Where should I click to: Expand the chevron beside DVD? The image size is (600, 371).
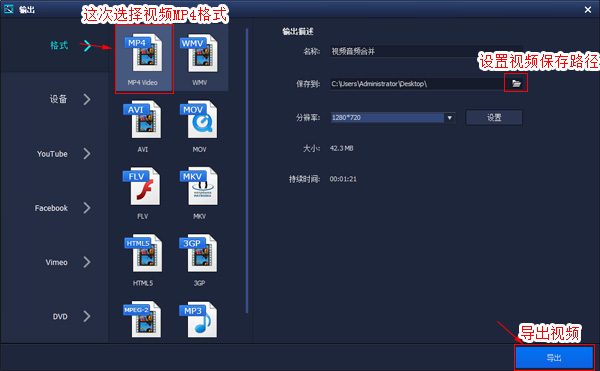(x=87, y=317)
